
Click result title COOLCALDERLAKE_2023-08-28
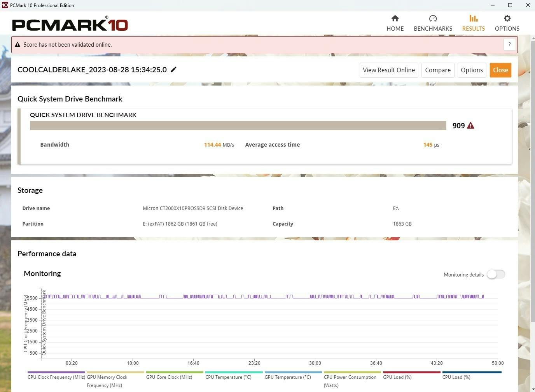tap(92, 70)
